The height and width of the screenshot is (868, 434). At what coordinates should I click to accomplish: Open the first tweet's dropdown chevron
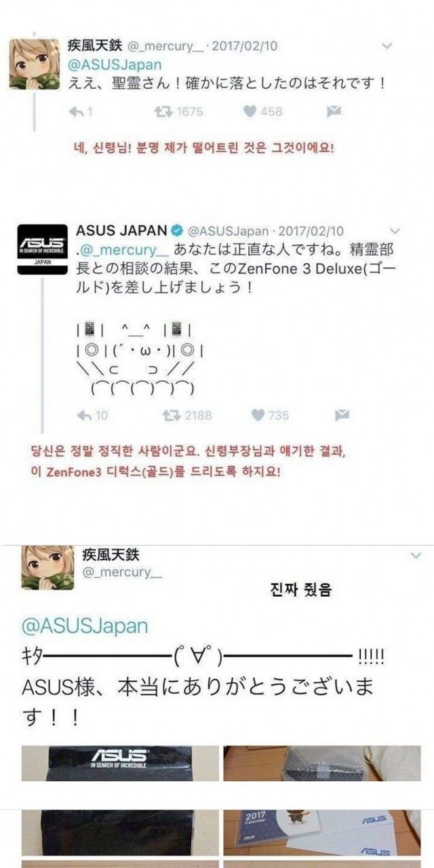tap(387, 47)
